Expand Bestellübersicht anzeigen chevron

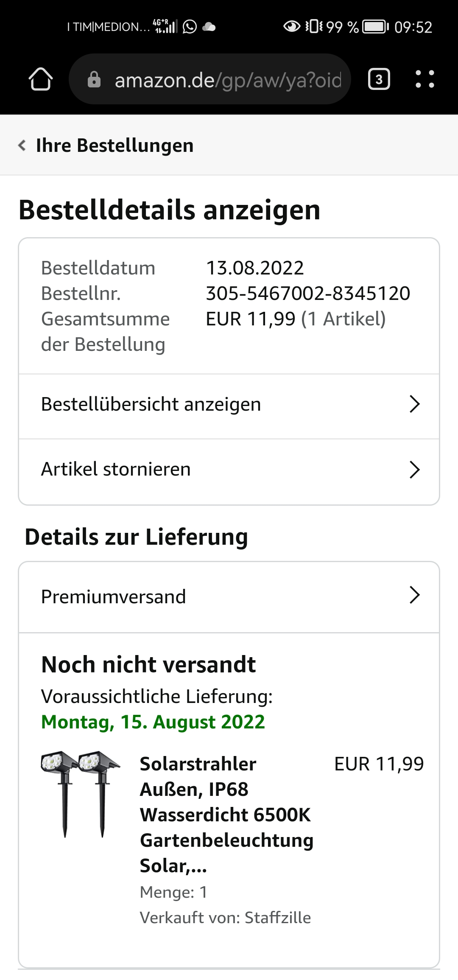415,404
